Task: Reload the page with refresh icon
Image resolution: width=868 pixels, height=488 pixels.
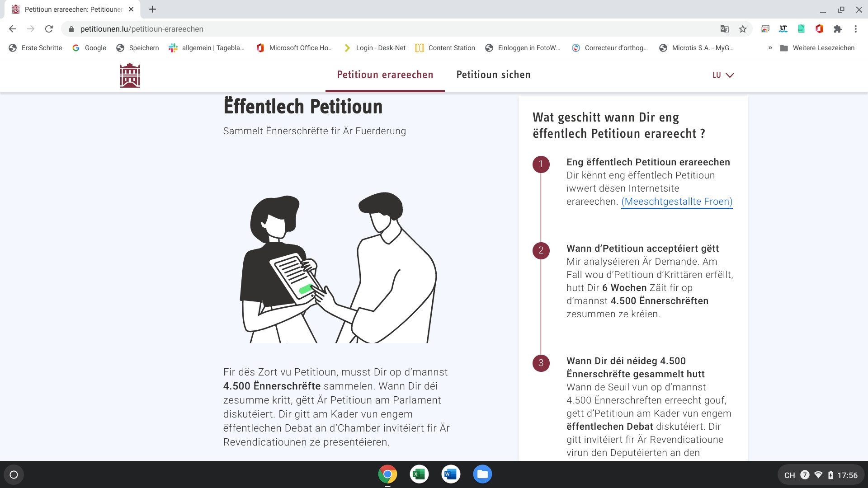Action: (49, 29)
